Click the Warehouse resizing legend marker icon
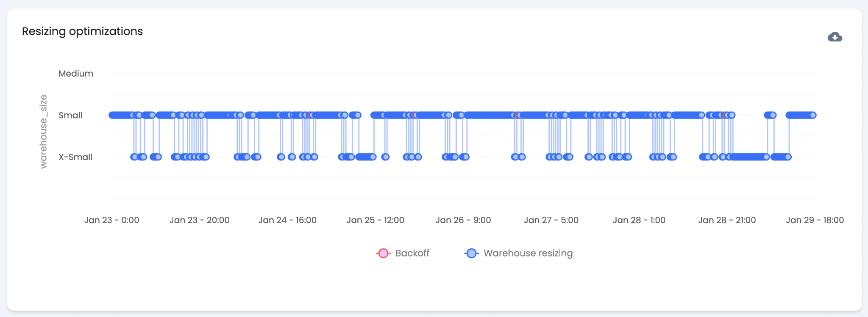This screenshot has height=317, width=868. pyautogui.click(x=471, y=253)
